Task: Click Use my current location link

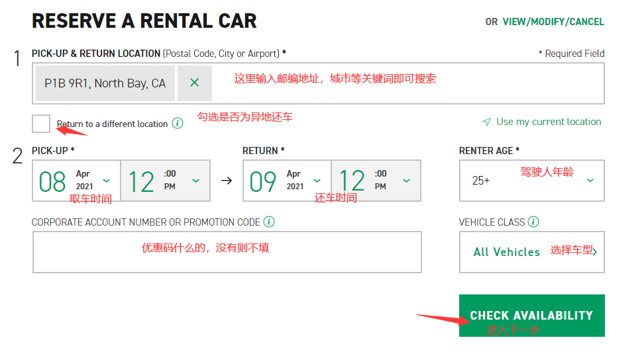Action: point(549,122)
